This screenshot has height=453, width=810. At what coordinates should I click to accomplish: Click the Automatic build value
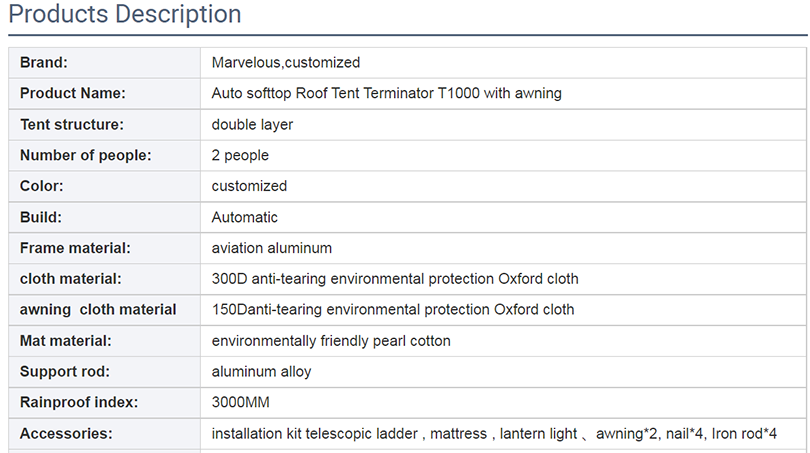pyautogui.click(x=244, y=217)
